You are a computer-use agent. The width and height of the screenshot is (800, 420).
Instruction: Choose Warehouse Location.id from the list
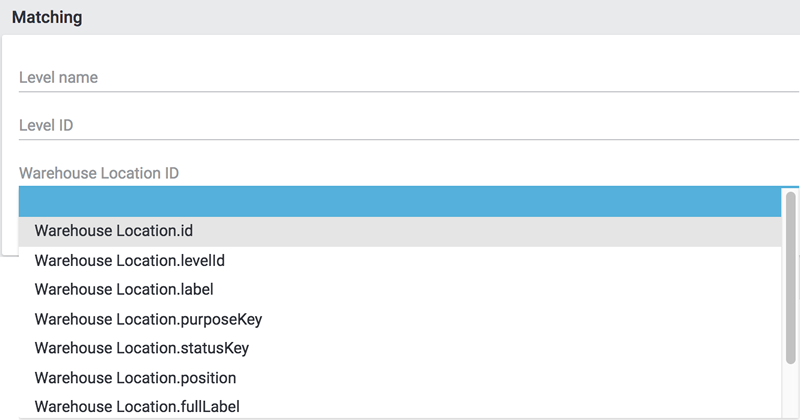click(113, 231)
